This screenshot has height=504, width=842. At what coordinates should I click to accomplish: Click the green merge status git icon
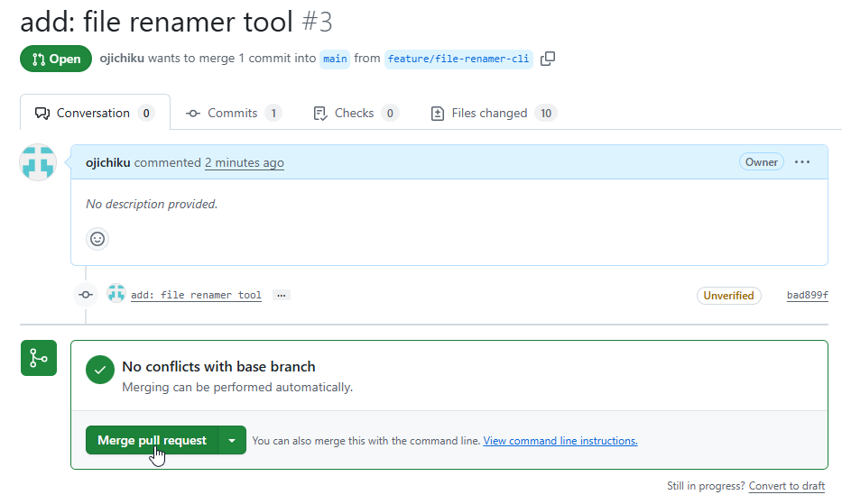[39, 358]
